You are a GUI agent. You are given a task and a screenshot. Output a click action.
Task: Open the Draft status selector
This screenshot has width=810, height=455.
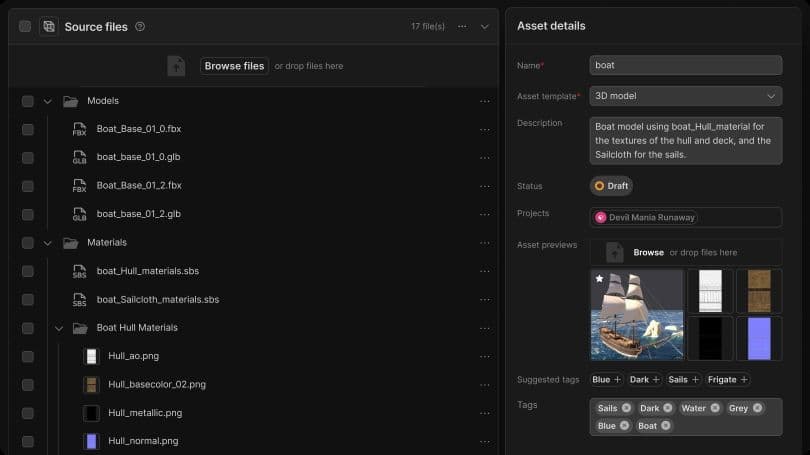[x=611, y=186]
